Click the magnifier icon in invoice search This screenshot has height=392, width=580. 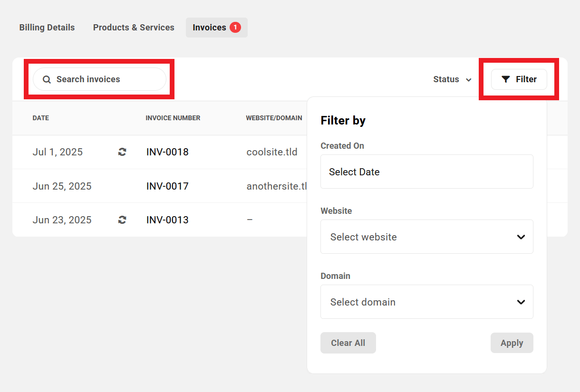47,80
